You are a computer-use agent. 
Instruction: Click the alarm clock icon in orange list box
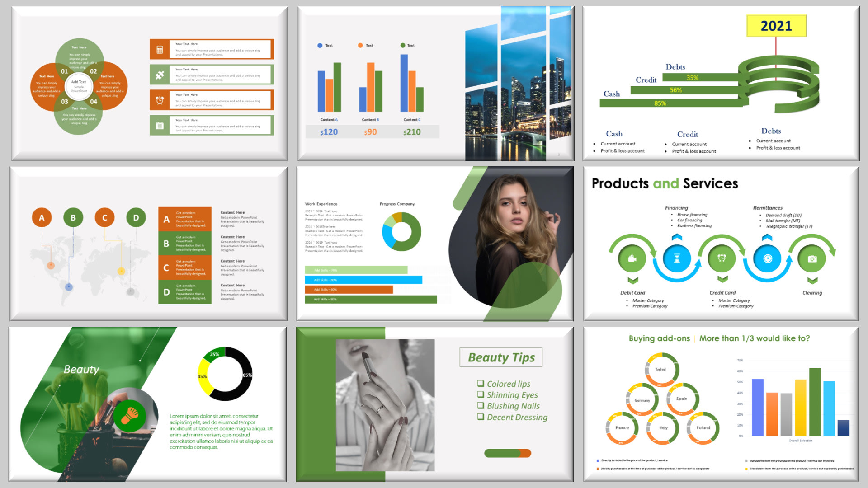click(160, 100)
